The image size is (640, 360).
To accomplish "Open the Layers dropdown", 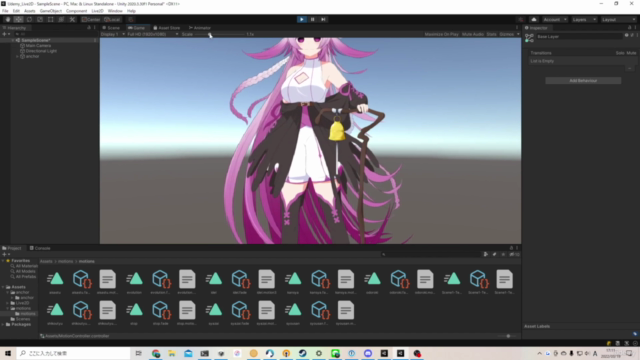I will click(584, 20).
